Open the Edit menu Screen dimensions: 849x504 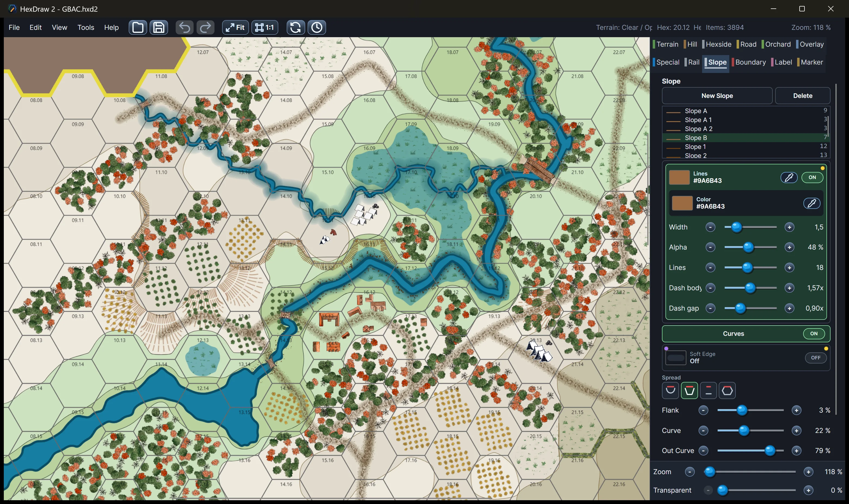point(35,27)
